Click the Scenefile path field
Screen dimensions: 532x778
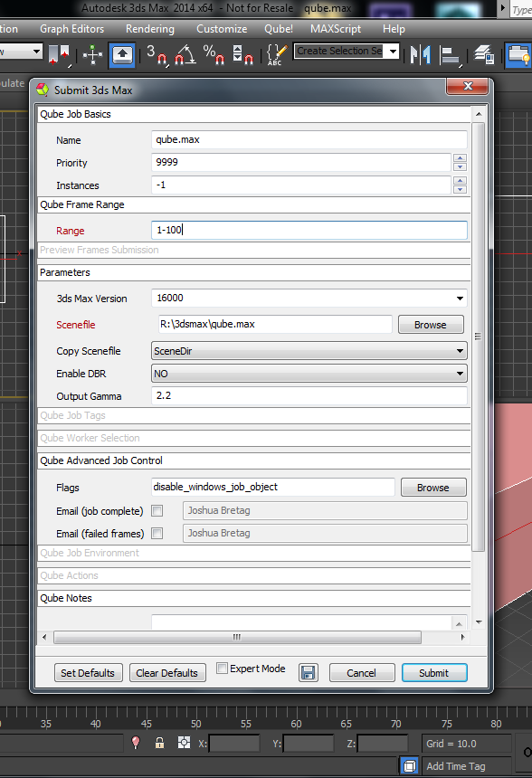(x=275, y=324)
